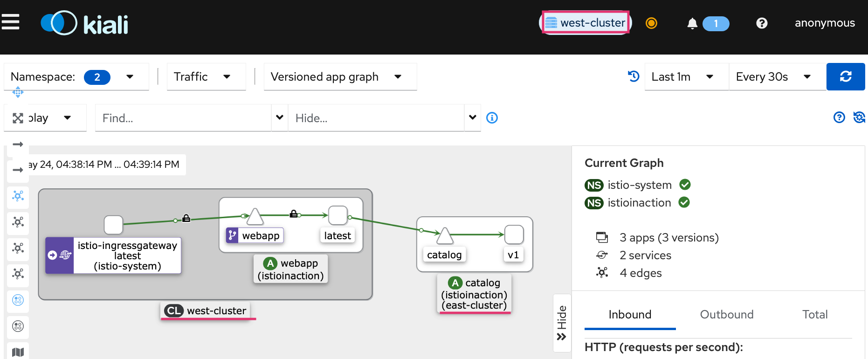This screenshot has height=359, width=868.
Task: Click the latest version label under webapp
Action: coord(338,235)
